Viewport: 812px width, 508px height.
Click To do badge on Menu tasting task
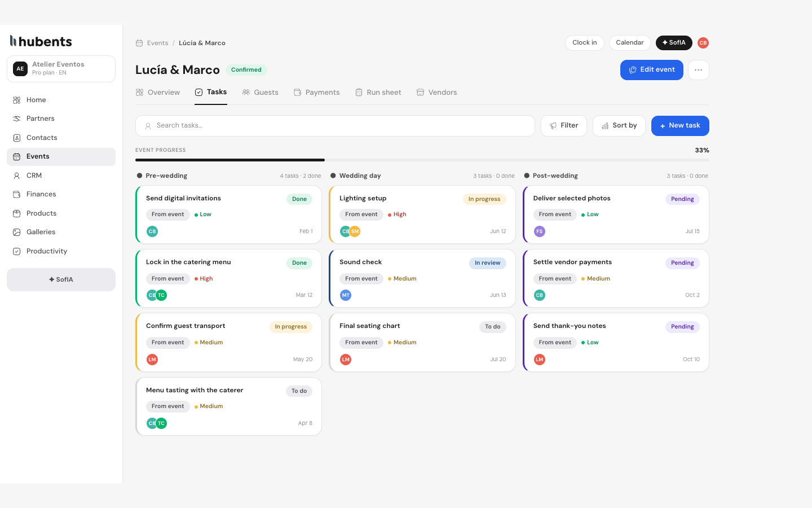pos(299,391)
